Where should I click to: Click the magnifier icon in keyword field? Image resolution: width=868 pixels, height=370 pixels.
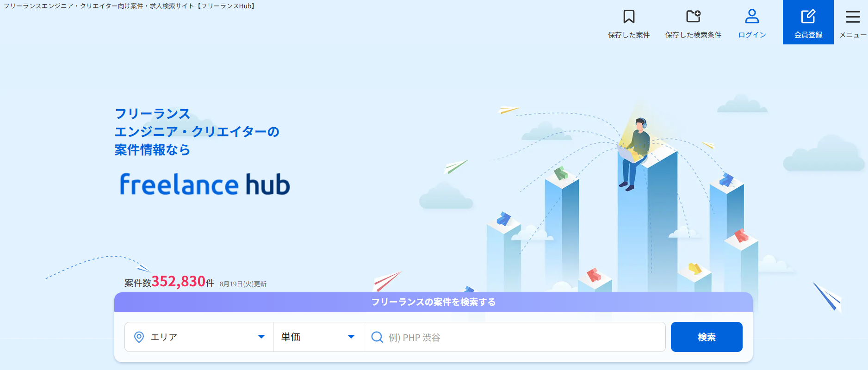(x=377, y=337)
